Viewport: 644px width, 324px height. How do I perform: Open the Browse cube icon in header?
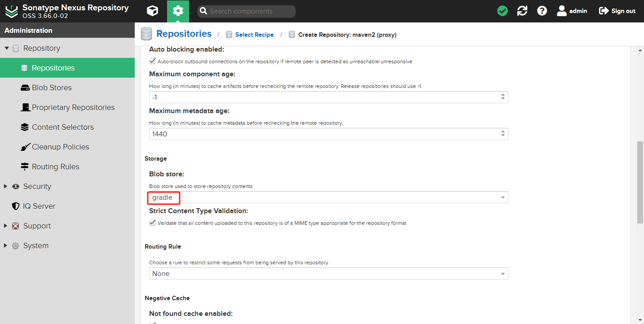153,11
